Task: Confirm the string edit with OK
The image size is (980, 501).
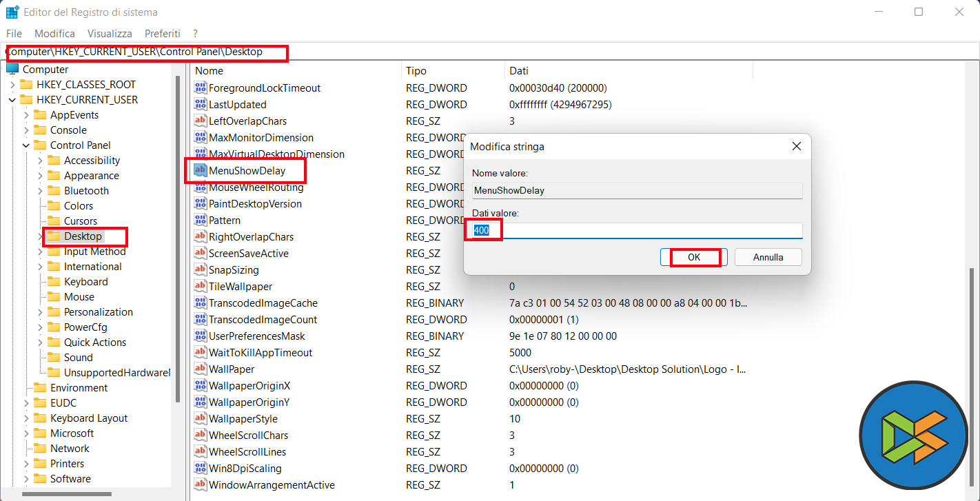Action: pyautogui.click(x=694, y=257)
